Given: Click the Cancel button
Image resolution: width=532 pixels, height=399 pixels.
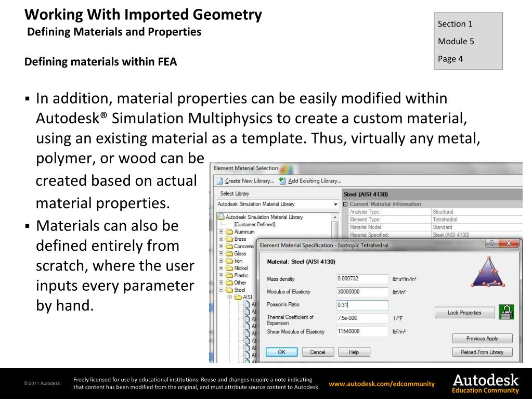Looking at the screenshot, I should pos(318,352).
